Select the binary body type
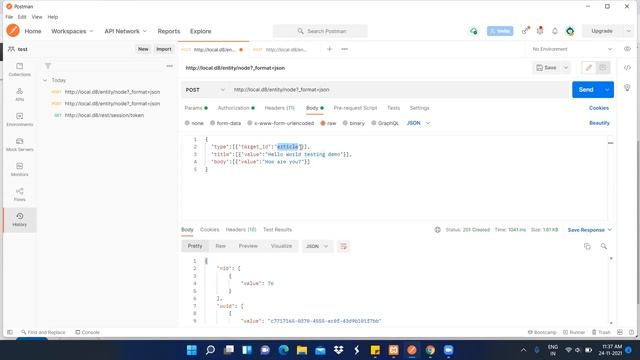Screen dimensions: 640x360 click(353, 123)
